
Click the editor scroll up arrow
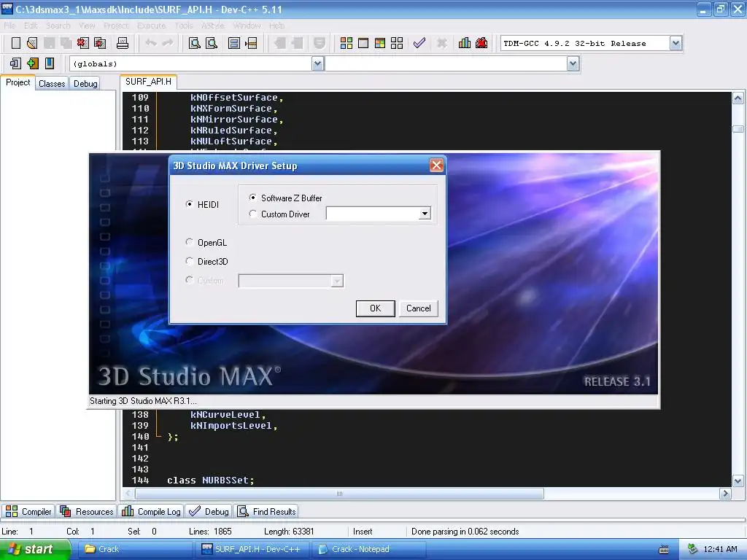click(x=738, y=98)
